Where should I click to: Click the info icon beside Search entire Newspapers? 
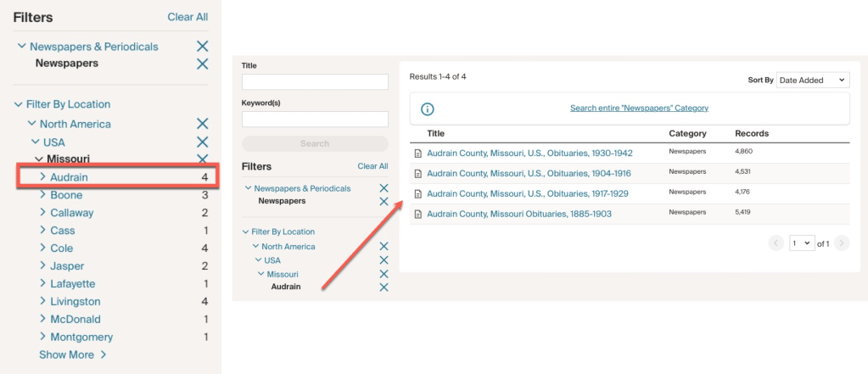(x=428, y=109)
